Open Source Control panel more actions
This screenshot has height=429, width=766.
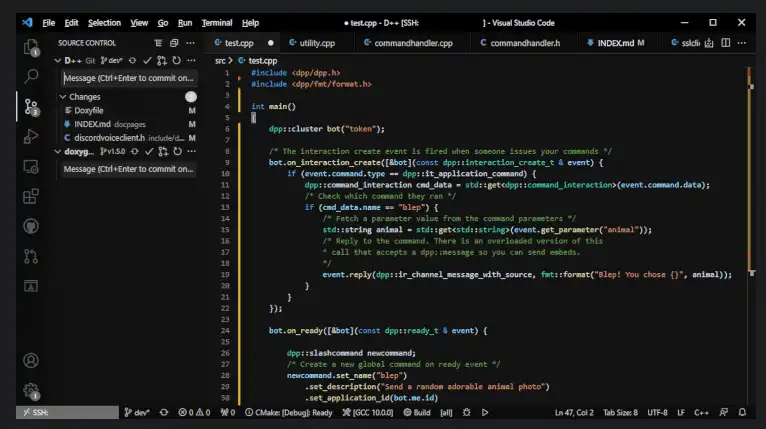click(x=190, y=43)
